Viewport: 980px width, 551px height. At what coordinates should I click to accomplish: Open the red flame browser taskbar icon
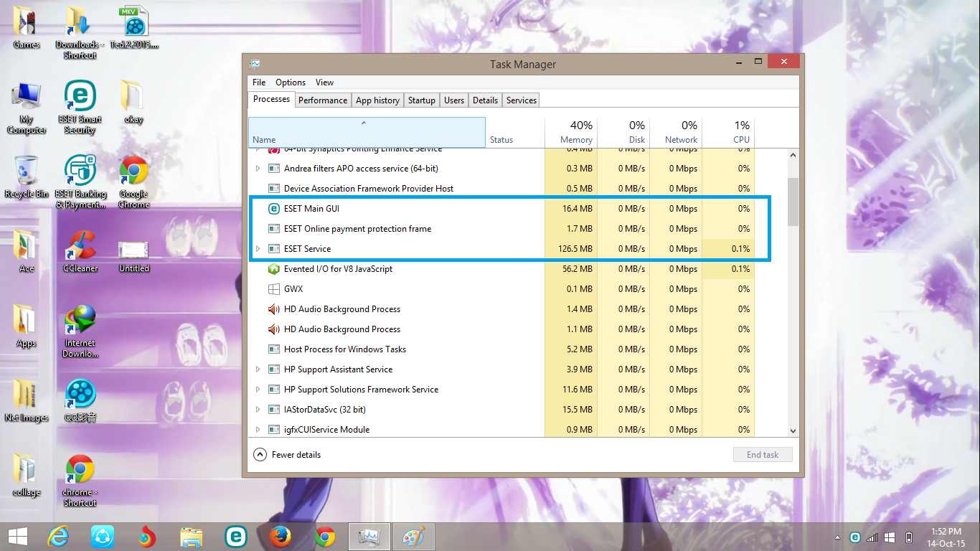coord(147,537)
